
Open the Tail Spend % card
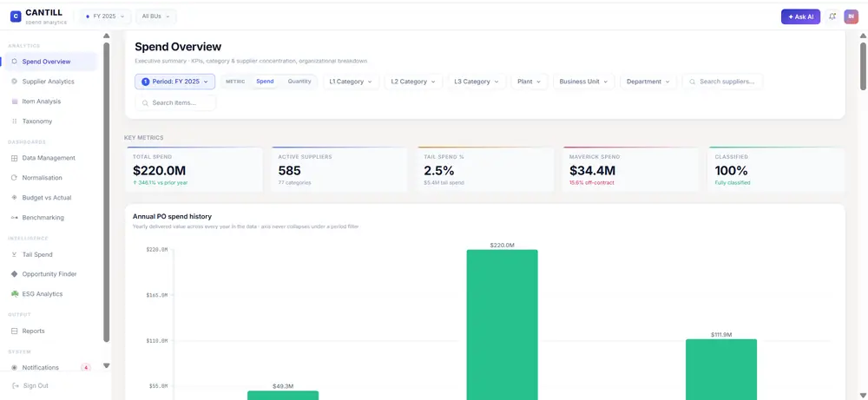485,170
